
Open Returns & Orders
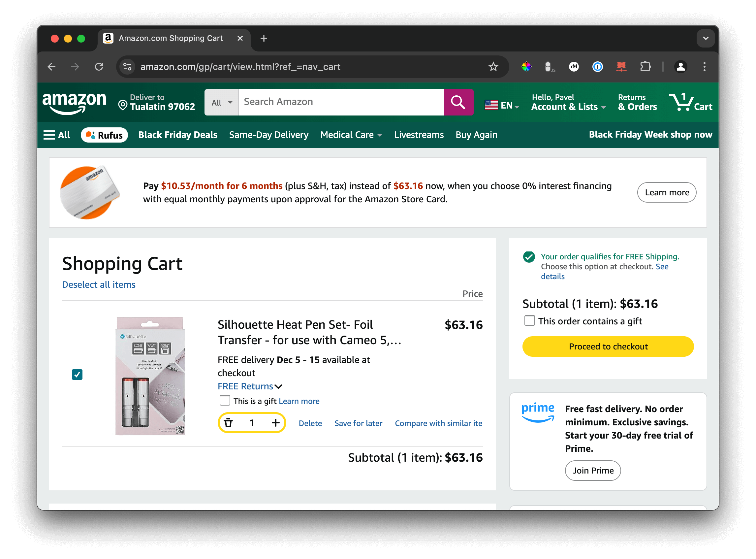[x=637, y=102]
